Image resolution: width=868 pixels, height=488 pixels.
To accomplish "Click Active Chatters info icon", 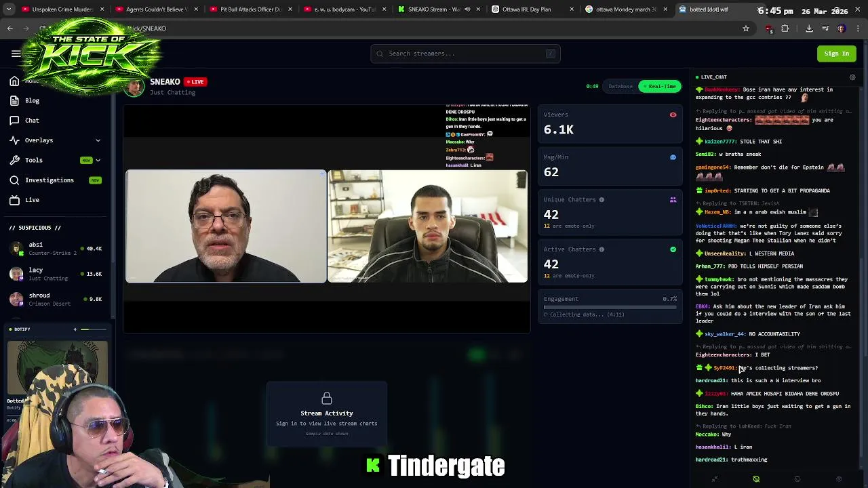I will [x=601, y=249].
